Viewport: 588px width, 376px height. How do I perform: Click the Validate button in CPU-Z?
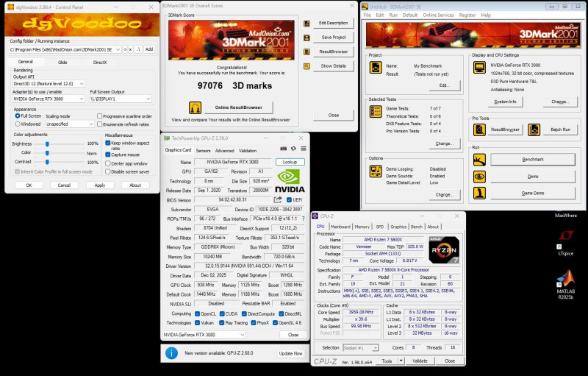tap(420, 361)
